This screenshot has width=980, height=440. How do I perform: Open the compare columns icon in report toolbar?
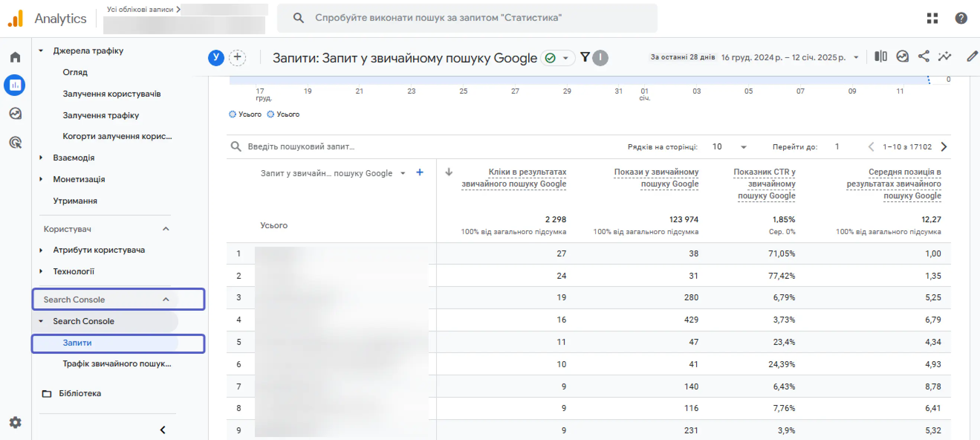[x=881, y=57]
